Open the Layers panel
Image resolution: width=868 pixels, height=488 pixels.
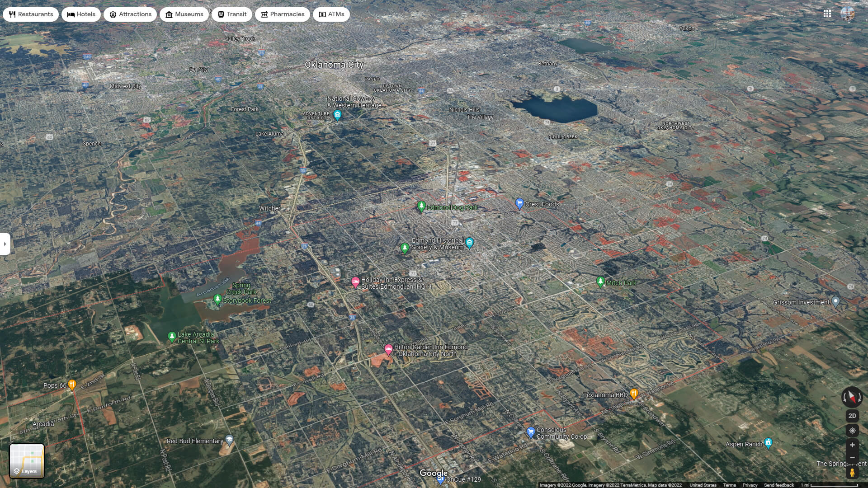tap(27, 461)
